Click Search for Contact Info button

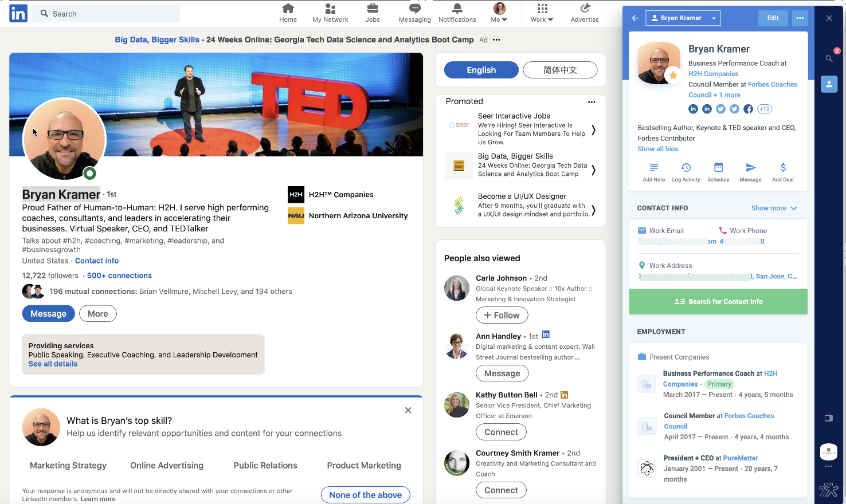click(x=718, y=302)
